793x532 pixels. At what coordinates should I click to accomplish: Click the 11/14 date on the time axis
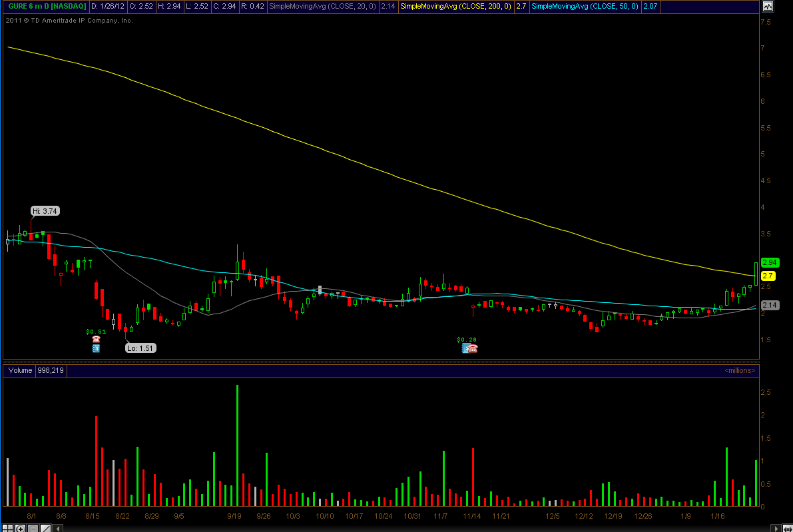pos(472,516)
